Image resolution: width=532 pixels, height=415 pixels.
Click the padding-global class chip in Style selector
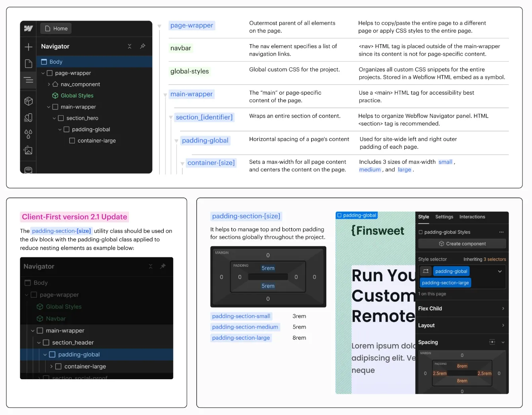[451, 271]
